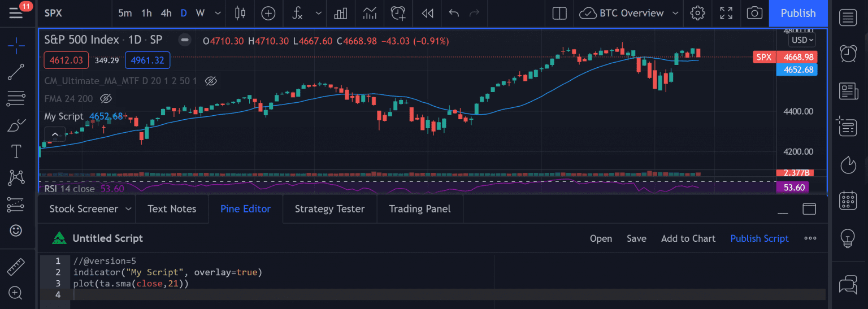This screenshot has height=309, width=868.
Task: Open the Text Notes tab
Action: [172, 209]
